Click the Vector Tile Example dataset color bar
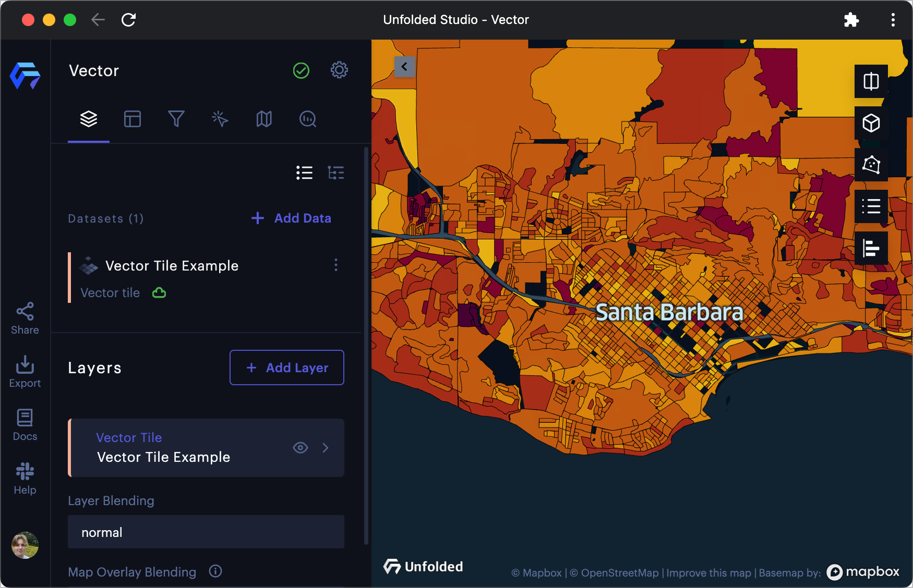Viewport: 913px width, 588px height. click(69, 278)
